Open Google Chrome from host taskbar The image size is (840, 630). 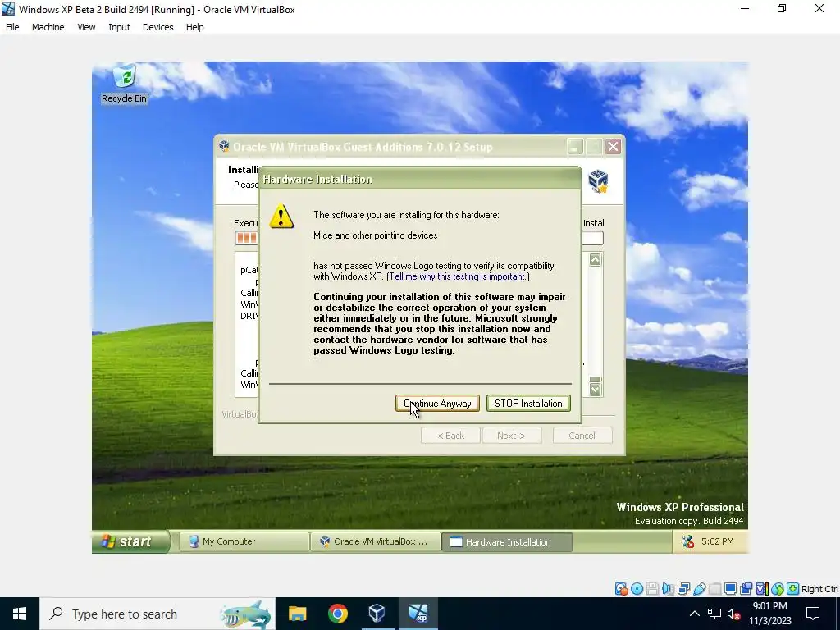337,614
